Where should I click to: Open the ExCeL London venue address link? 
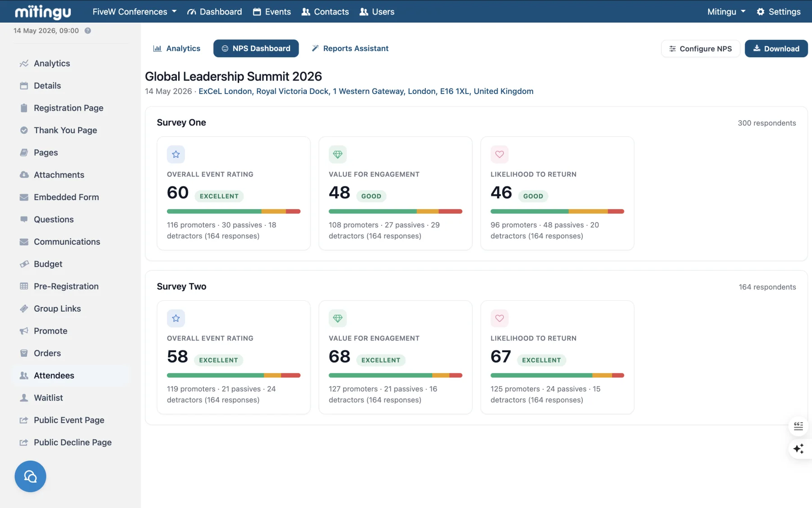coord(366,91)
